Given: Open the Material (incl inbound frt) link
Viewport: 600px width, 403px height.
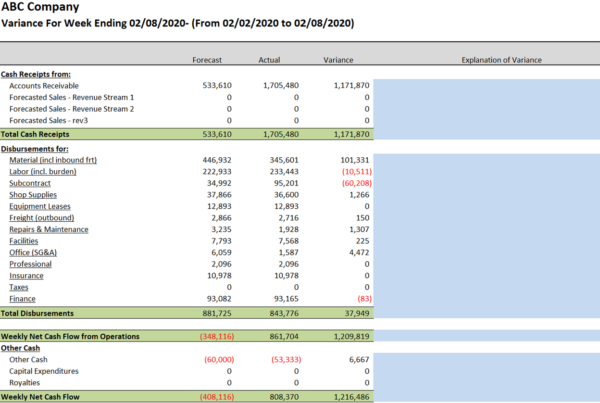Looking at the screenshot, I should click(53, 160).
